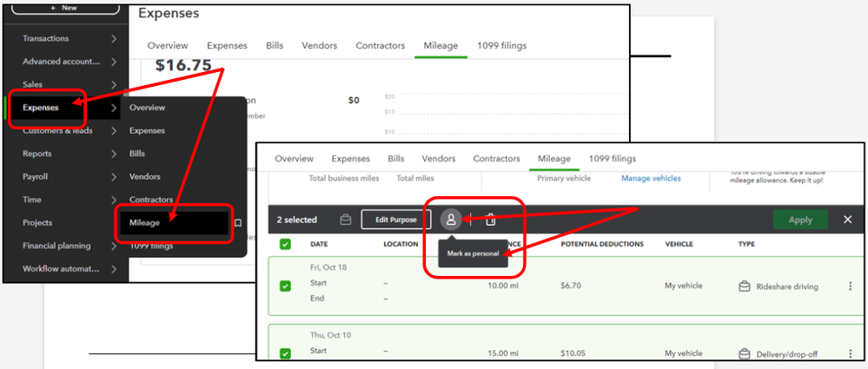Open Mileage tab in back Expenses window

[441, 46]
